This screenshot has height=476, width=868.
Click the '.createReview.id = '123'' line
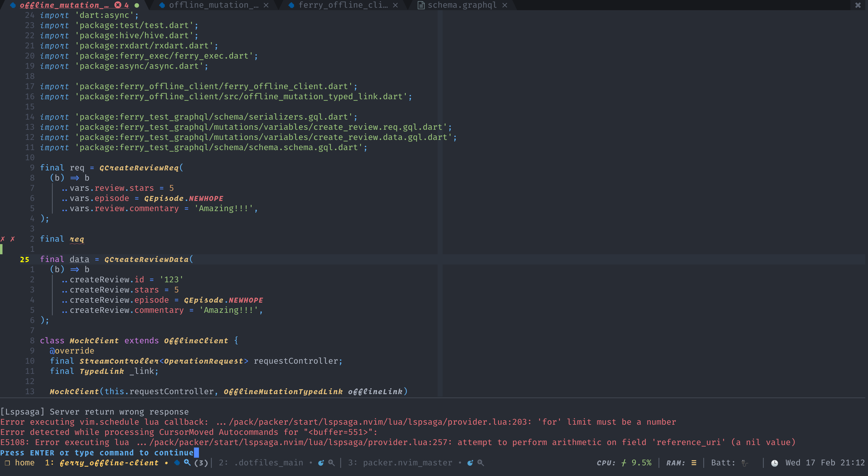(122, 280)
